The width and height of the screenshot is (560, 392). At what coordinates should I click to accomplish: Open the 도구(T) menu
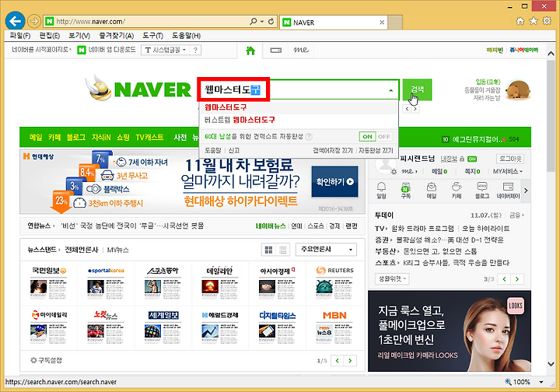click(153, 35)
